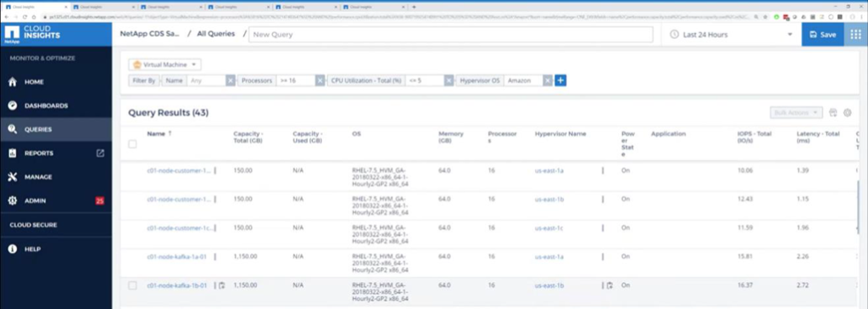Click IOPS value 12.43

click(x=745, y=199)
